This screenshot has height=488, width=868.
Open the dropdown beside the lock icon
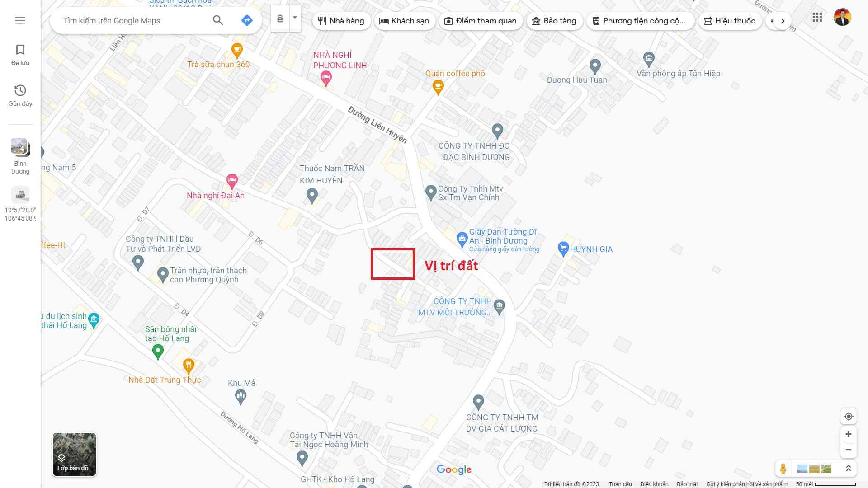[295, 18]
